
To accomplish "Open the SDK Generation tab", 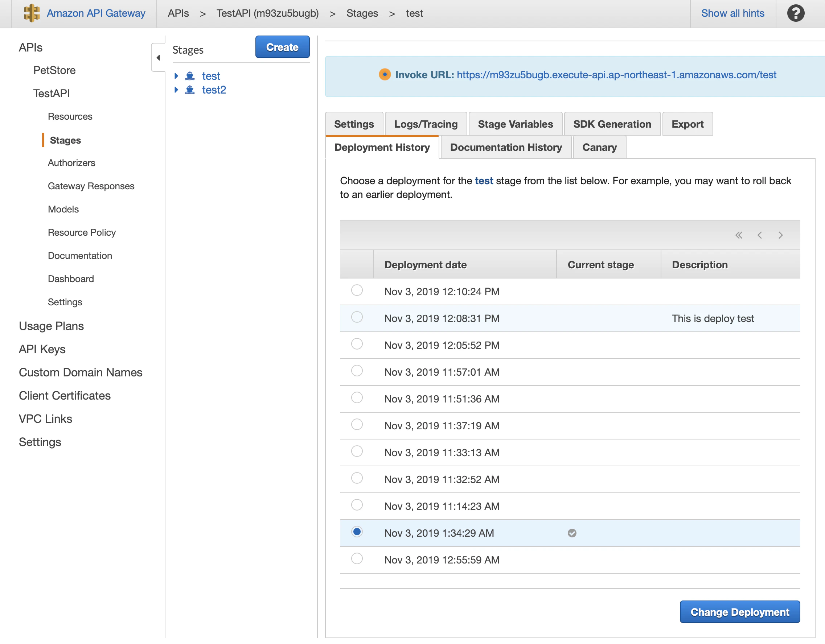I will point(612,124).
